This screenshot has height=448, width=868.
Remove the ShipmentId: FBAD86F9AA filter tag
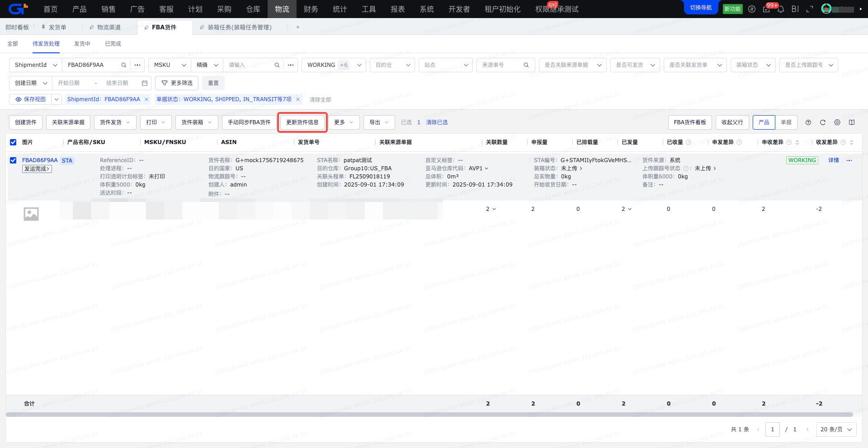point(146,99)
